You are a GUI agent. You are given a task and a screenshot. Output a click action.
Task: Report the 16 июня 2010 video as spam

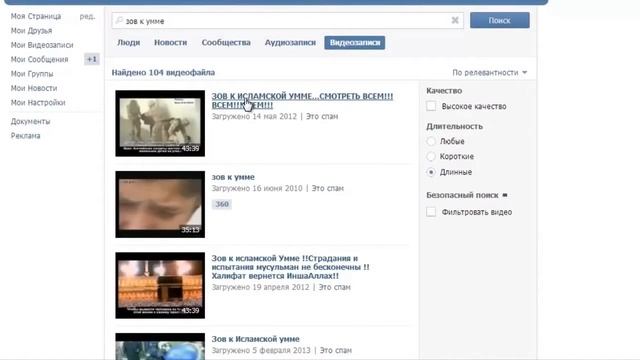328,188
